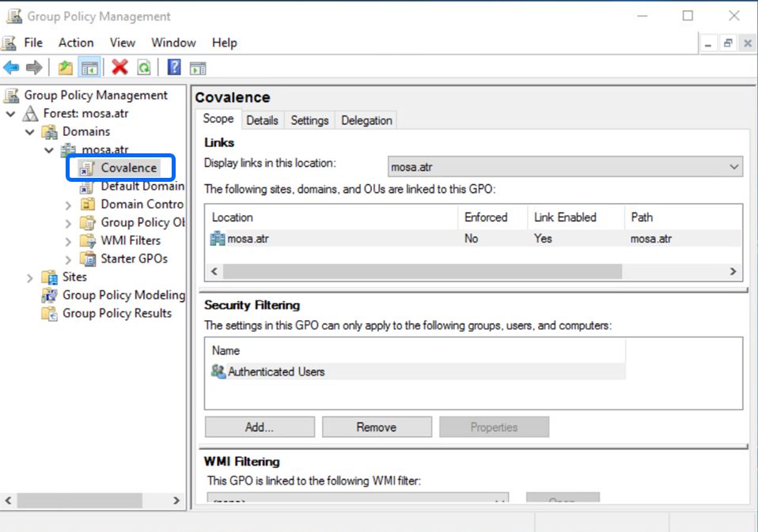Screen dimensions: 758x532
Task: Switch to the Scope tab
Action: [218, 119]
